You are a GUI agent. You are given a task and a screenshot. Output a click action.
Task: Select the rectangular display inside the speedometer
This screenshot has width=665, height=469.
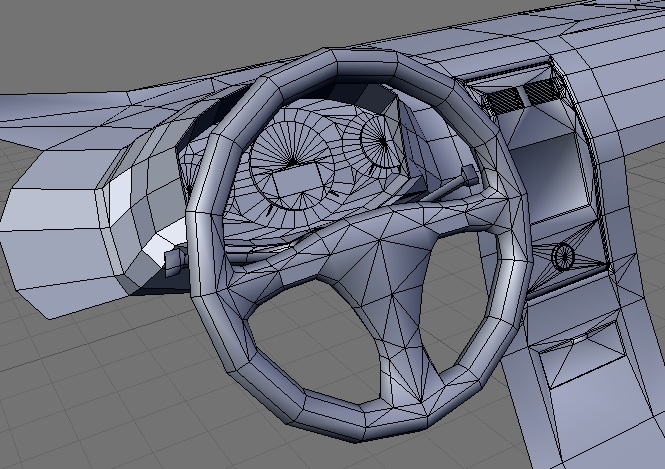297,181
